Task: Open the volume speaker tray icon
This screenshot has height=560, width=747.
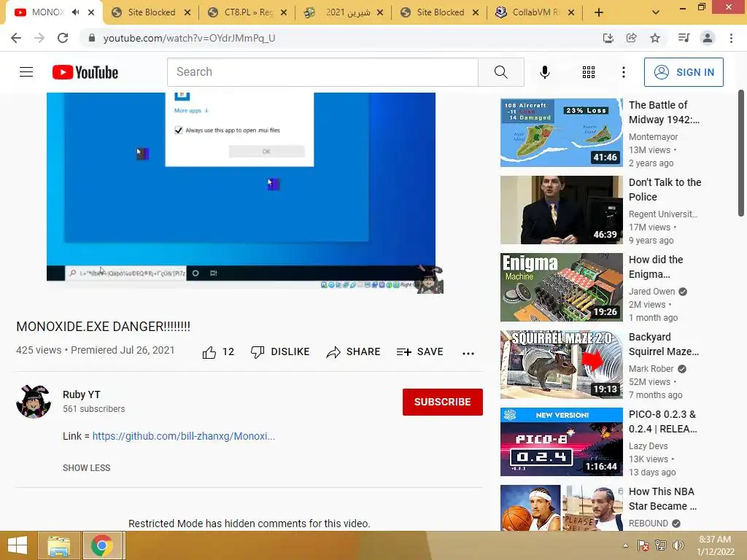Action: [678, 545]
